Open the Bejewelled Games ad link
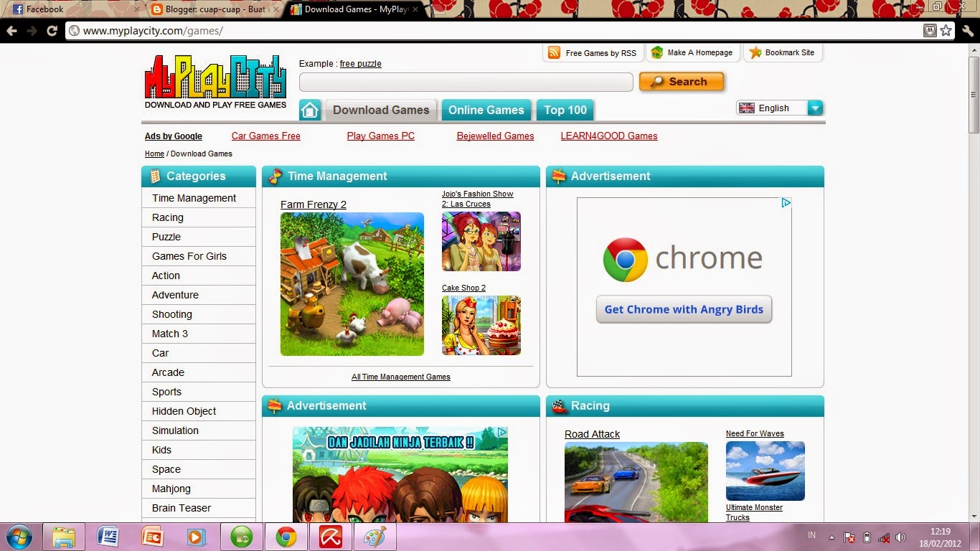Image resolution: width=980 pixels, height=551 pixels. coord(496,136)
